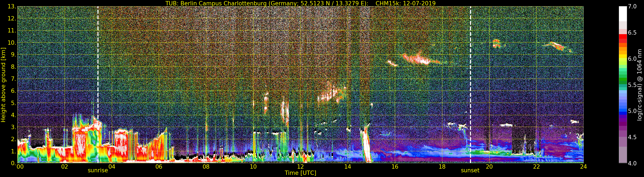Click the 'Height above ground [km]' axis label

(3, 85)
